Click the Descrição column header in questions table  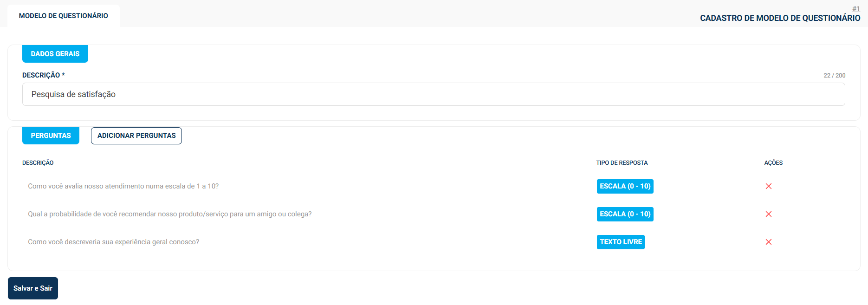[38, 163]
